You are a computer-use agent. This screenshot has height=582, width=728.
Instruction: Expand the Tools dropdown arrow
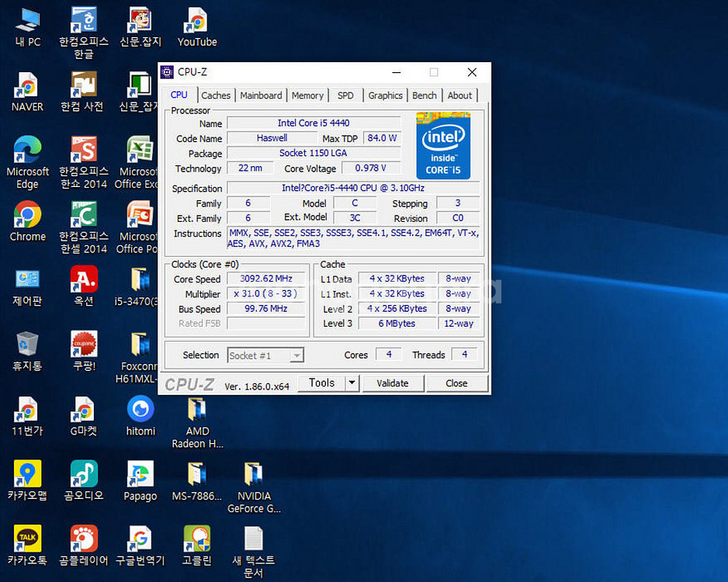(x=352, y=383)
